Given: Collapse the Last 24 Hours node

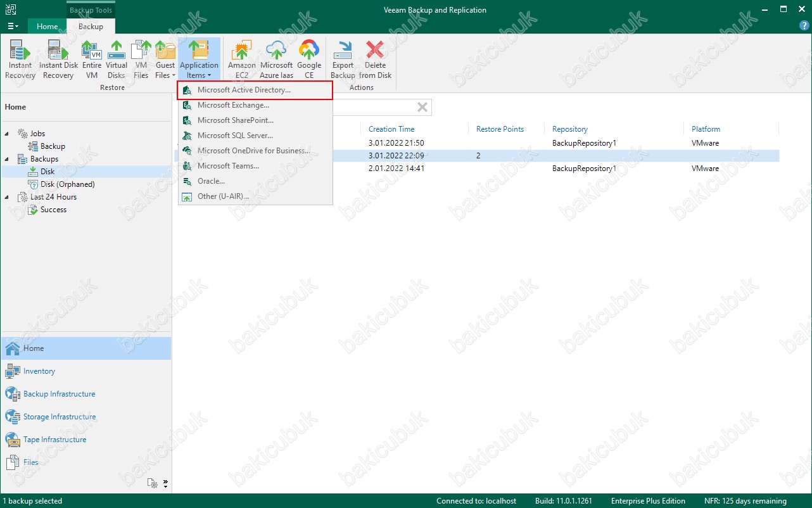Looking at the screenshot, I should click(8, 197).
